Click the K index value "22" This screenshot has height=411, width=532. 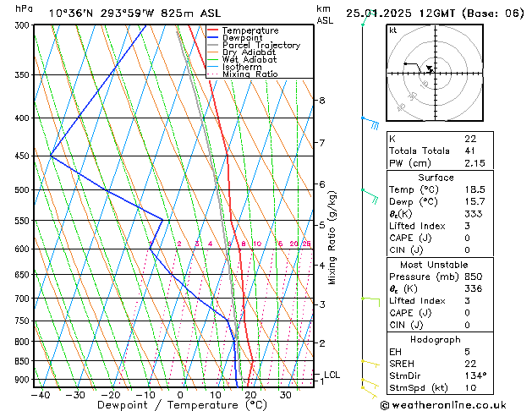tap(470, 139)
